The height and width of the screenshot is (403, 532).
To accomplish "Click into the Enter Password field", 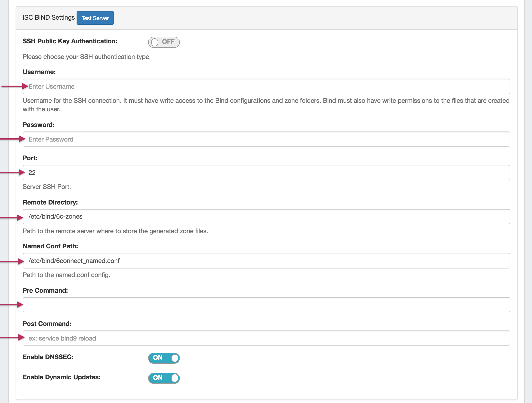I will tap(266, 139).
